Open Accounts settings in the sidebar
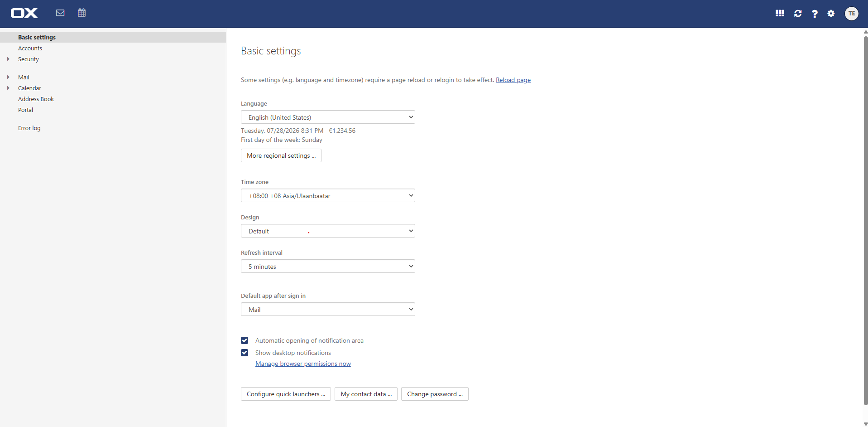 (x=113, y=48)
